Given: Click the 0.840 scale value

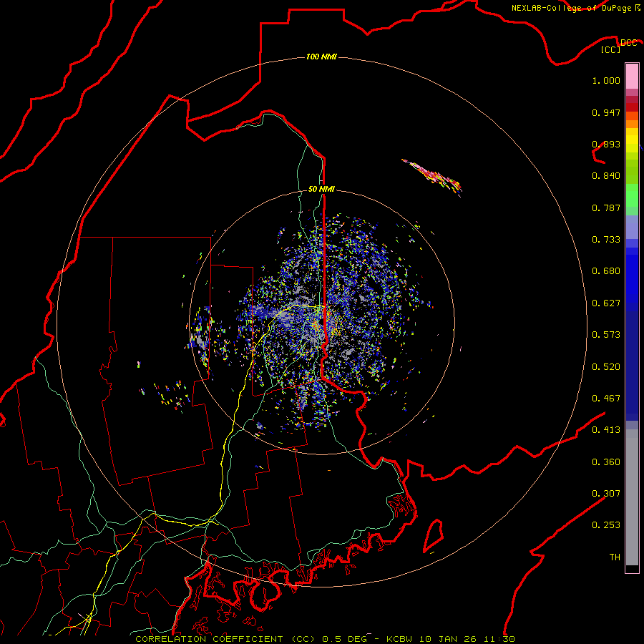Looking at the screenshot, I should click(x=606, y=176).
